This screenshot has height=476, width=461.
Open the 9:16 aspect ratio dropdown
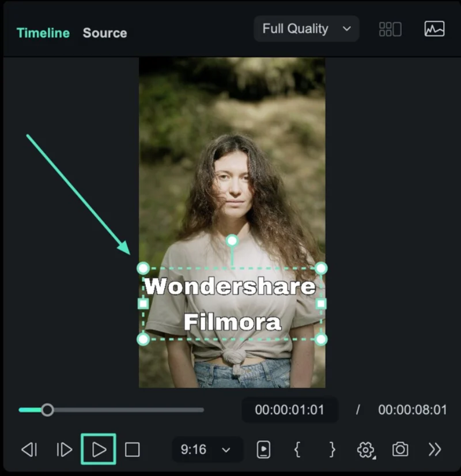[x=207, y=449]
